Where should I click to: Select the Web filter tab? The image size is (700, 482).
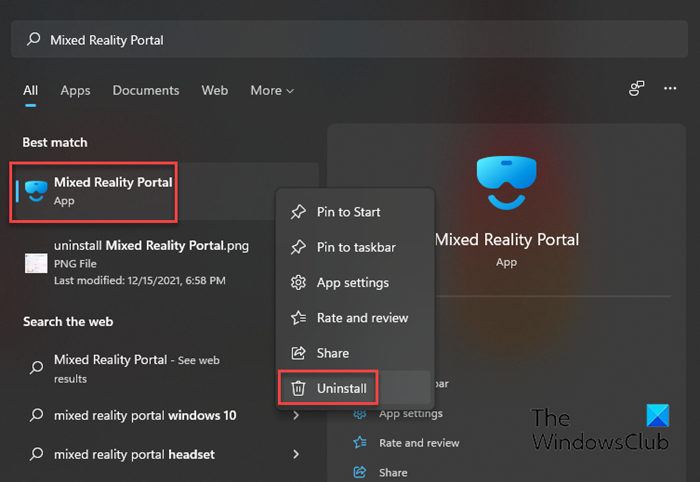tap(215, 91)
